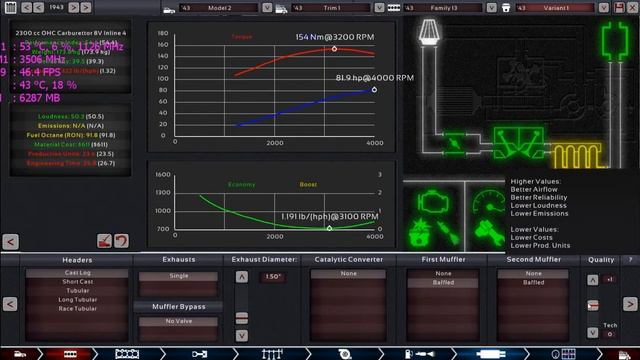Click the green wrench icon
640x360 pixels.
pyautogui.click(x=489, y=233)
